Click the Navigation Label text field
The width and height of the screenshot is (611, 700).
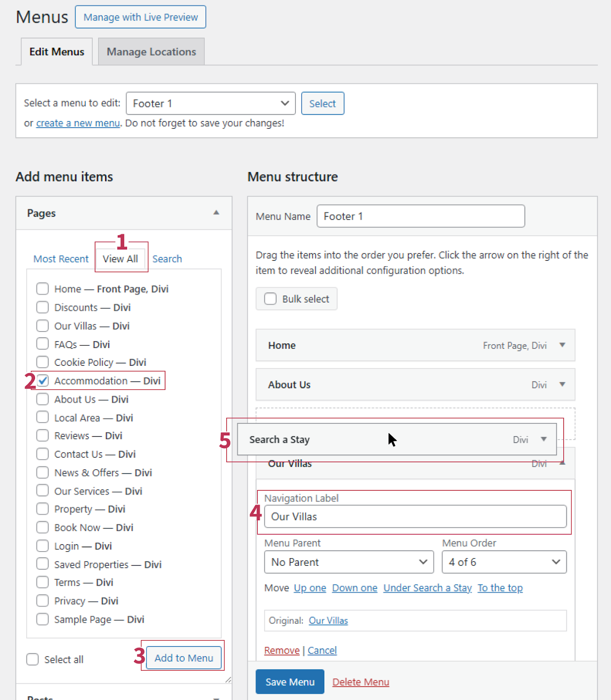point(415,517)
